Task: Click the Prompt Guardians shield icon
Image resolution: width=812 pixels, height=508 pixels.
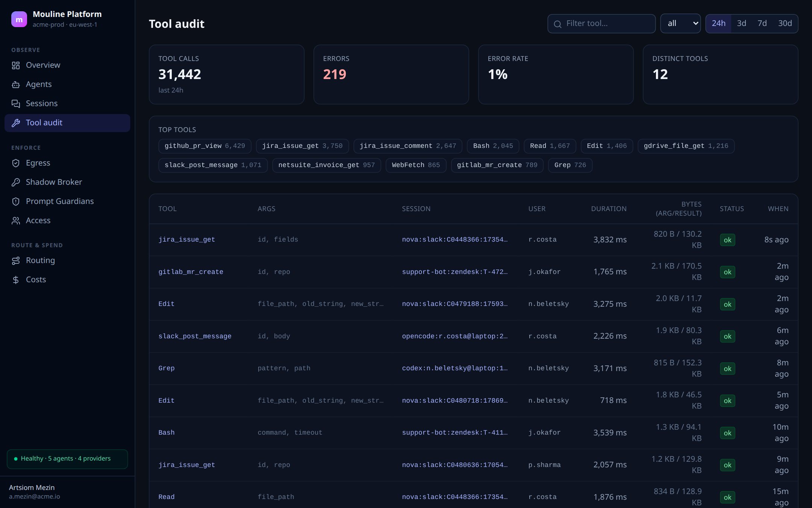Action: point(16,202)
